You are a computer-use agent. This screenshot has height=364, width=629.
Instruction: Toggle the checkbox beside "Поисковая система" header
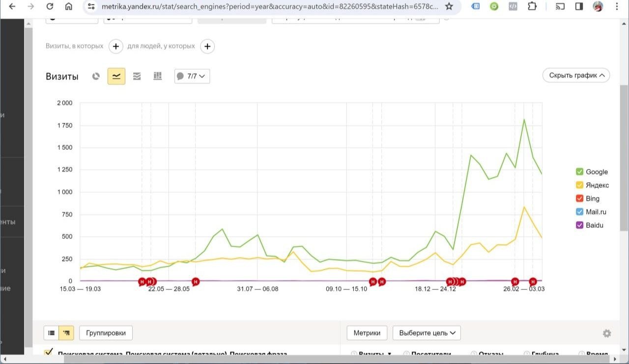[48, 353]
